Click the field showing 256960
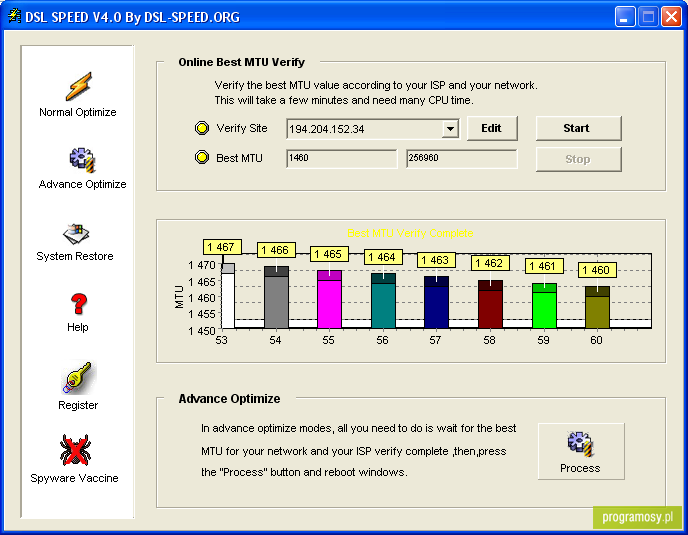This screenshot has height=535, width=688. tap(462, 158)
